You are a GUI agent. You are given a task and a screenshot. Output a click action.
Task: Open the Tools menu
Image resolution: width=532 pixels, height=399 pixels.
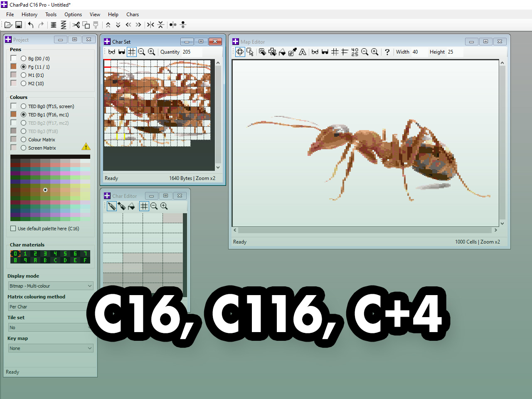[x=51, y=15]
